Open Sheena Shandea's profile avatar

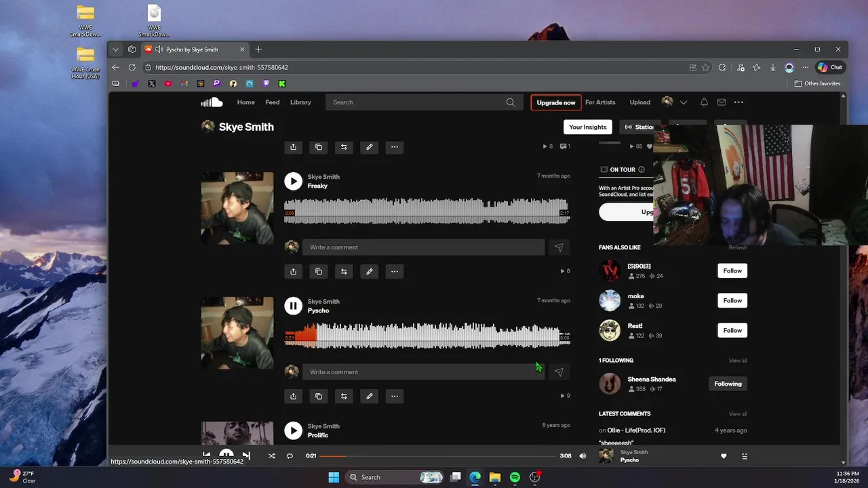click(610, 384)
